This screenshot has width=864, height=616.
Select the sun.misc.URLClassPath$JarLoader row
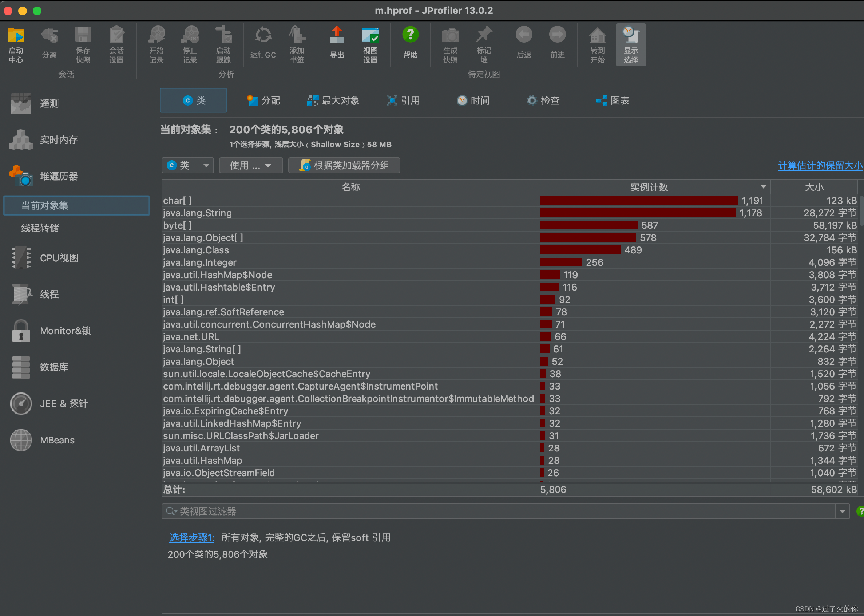[510, 436]
